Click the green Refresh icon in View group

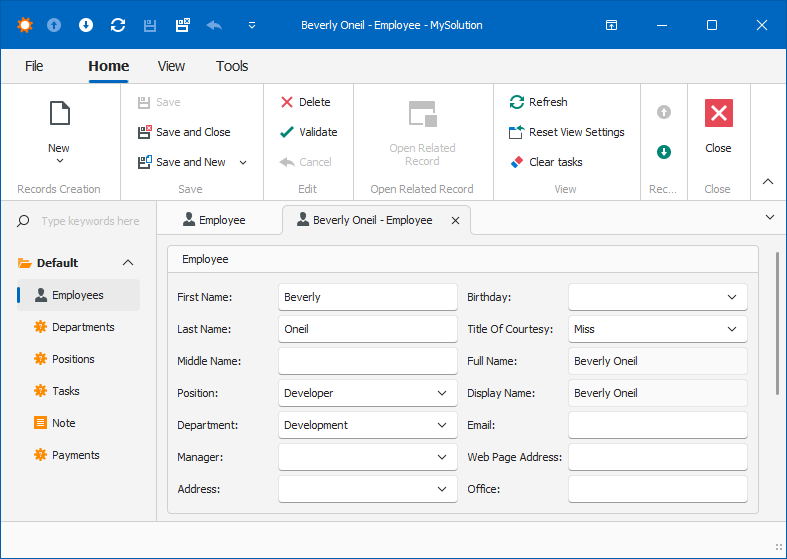516,102
